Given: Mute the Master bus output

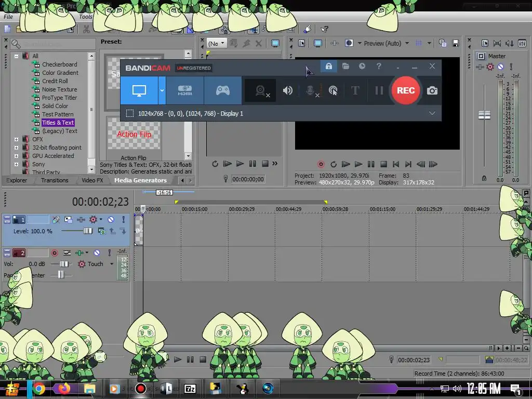Looking at the screenshot, I should (x=500, y=66).
